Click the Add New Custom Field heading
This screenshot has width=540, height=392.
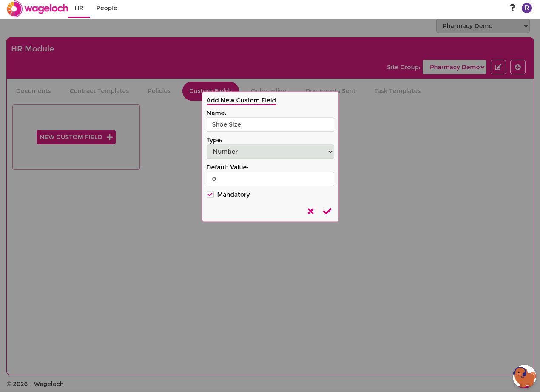(x=241, y=100)
